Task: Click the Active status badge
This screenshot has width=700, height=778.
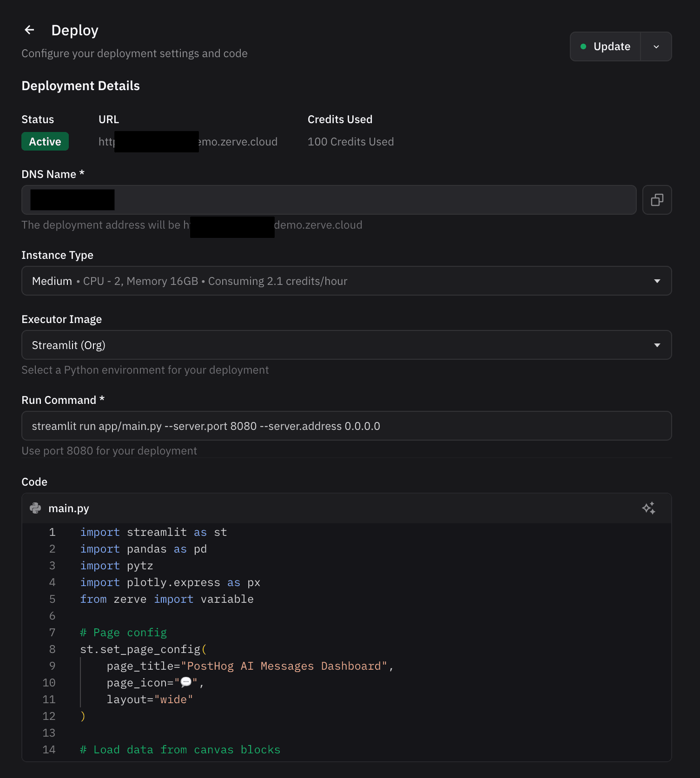Action: click(x=45, y=141)
